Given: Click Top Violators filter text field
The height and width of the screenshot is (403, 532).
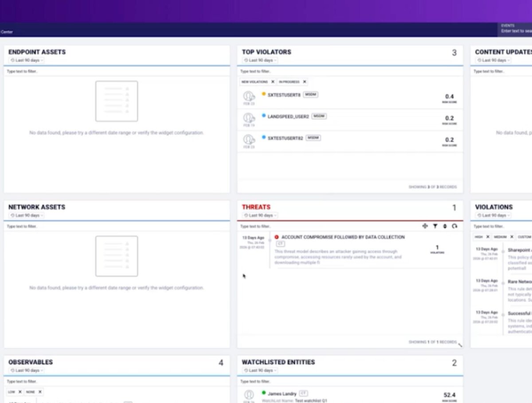Looking at the screenshot, I should (x=350, y=71).
